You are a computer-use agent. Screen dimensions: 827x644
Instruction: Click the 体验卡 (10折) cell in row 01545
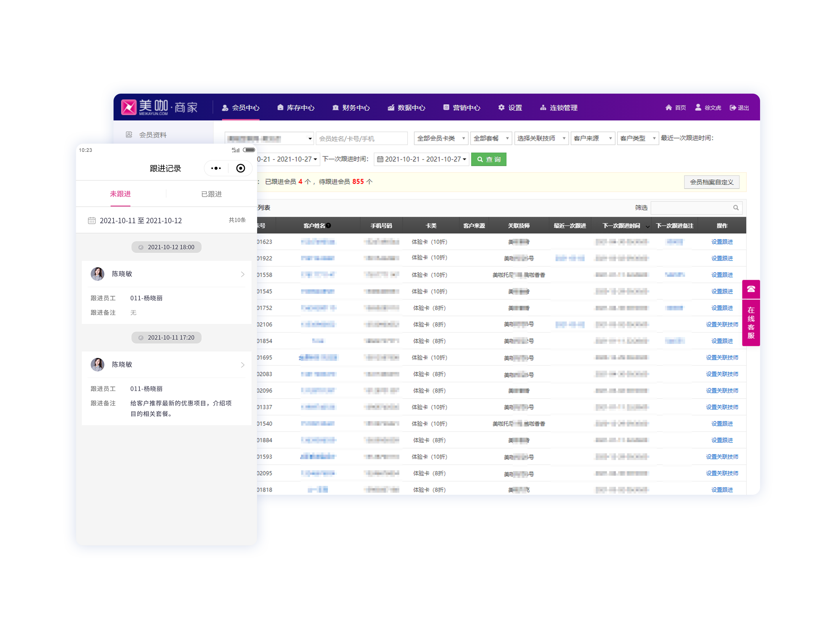click(430, 291)
